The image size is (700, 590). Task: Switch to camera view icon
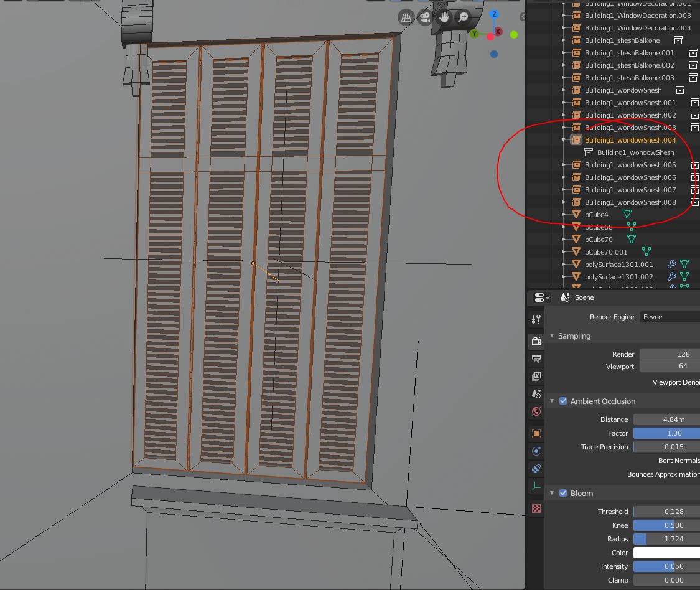425,17
